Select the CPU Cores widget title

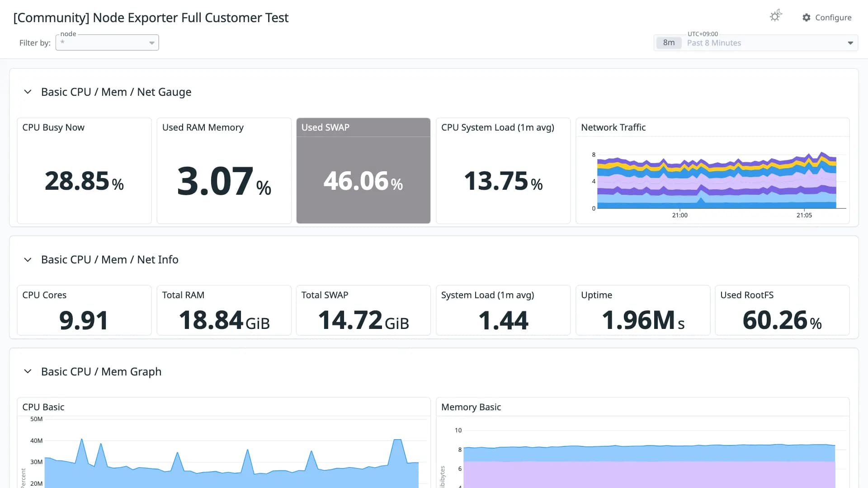(44, 295)
